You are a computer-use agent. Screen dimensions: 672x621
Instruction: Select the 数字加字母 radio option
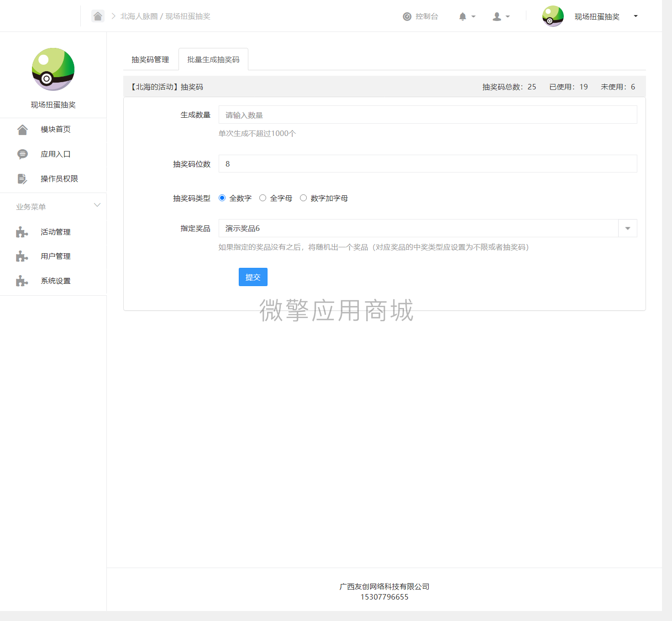coord(303,198)
